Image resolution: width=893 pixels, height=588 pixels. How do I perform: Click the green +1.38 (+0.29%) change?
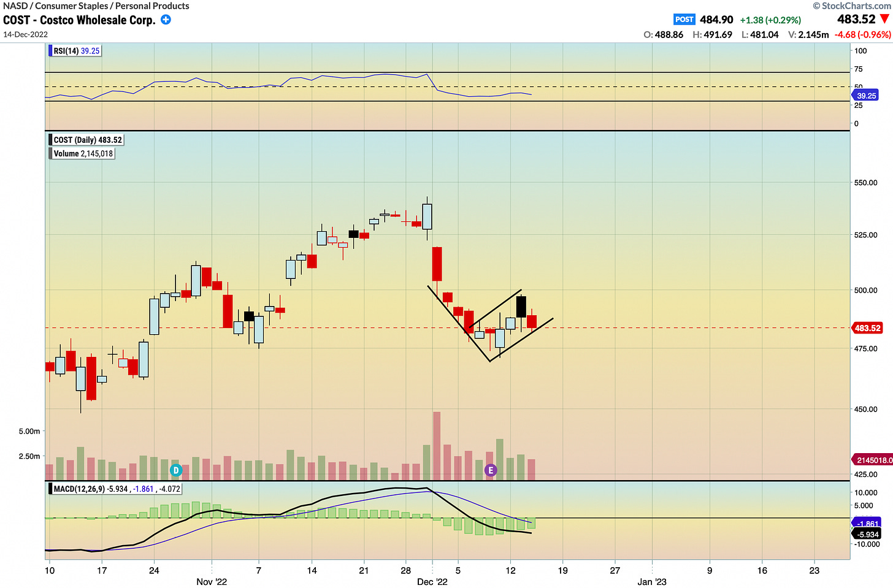pyautogui.click(x=770, y=20)
